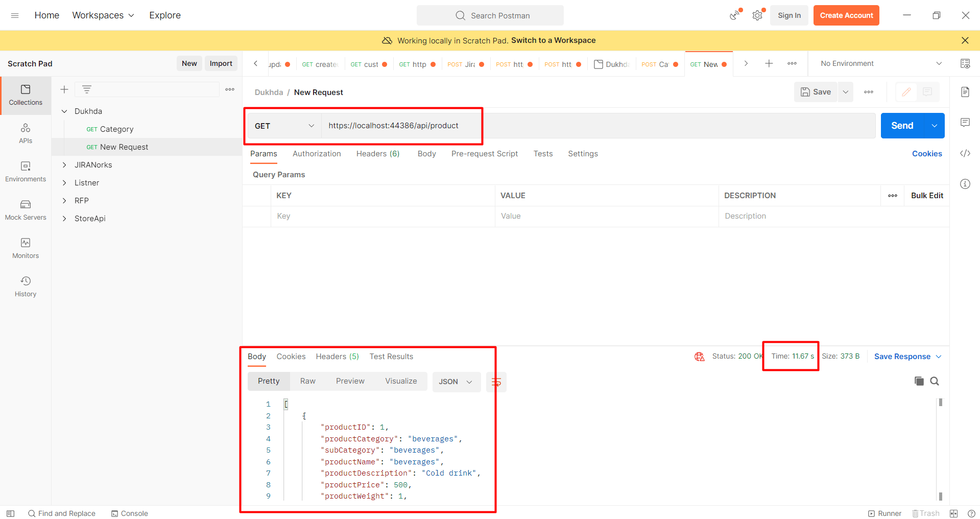980x519 pixels.
Task: Click the Create Account button
Action: pos(846,15)
